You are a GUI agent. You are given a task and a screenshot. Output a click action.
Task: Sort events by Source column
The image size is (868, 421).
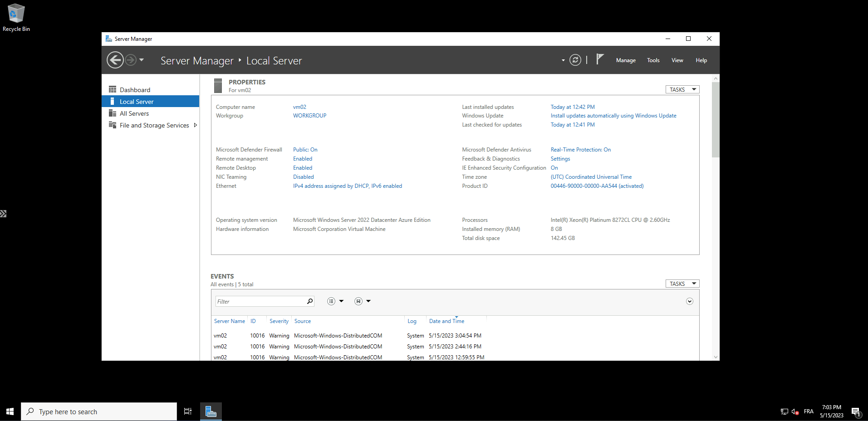pyautogui.click(x=303, y=321)
